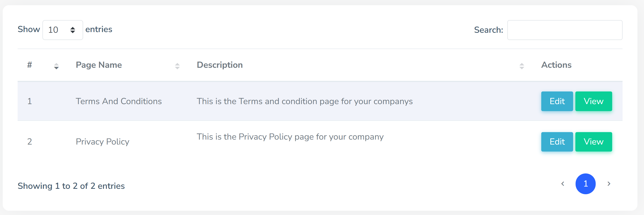Select the Privacy Policy name cell

pos(102,142)
